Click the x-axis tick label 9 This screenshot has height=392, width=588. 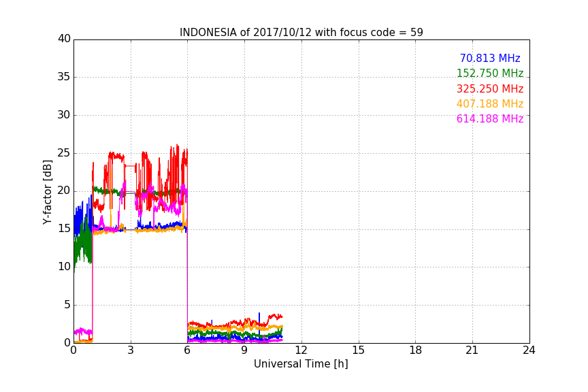tap(244, 350)
